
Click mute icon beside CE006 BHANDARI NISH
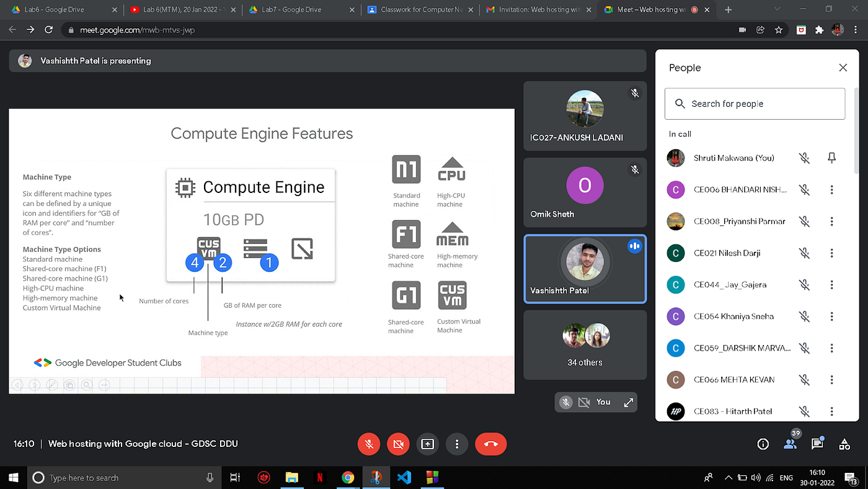click(804, 190)
